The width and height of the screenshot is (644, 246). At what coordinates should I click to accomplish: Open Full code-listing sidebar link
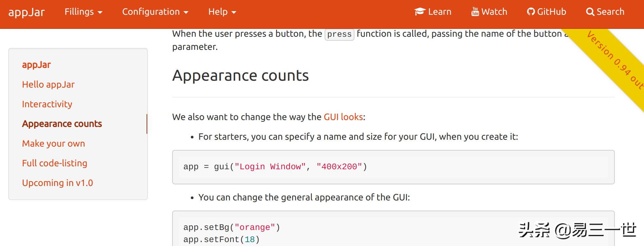point(54,163)
